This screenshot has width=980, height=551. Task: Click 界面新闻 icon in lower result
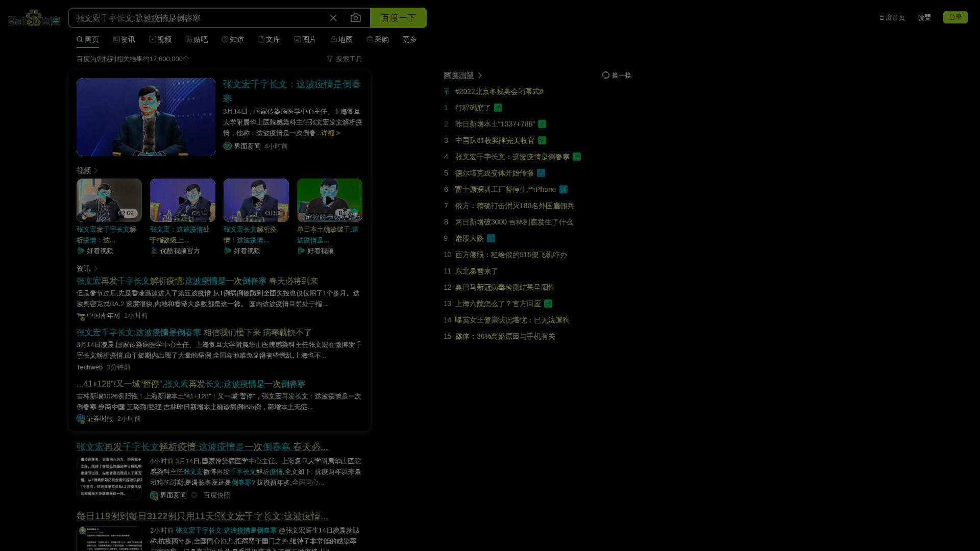click(x=154, y=495)
